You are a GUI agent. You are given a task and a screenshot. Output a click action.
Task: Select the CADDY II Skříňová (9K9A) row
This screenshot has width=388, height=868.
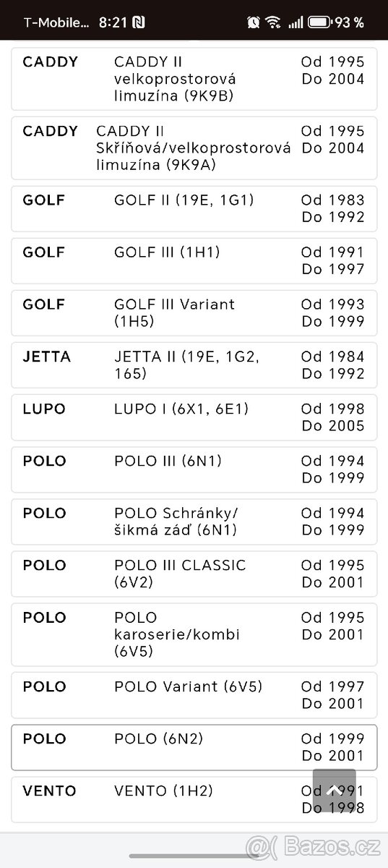[x=194, y=148]
